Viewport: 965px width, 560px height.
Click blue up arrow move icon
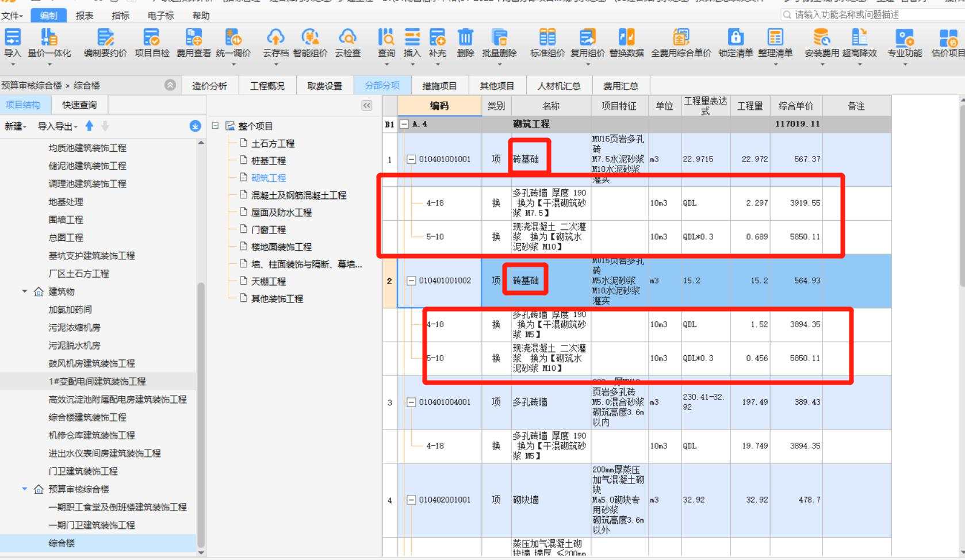[89, 126]
